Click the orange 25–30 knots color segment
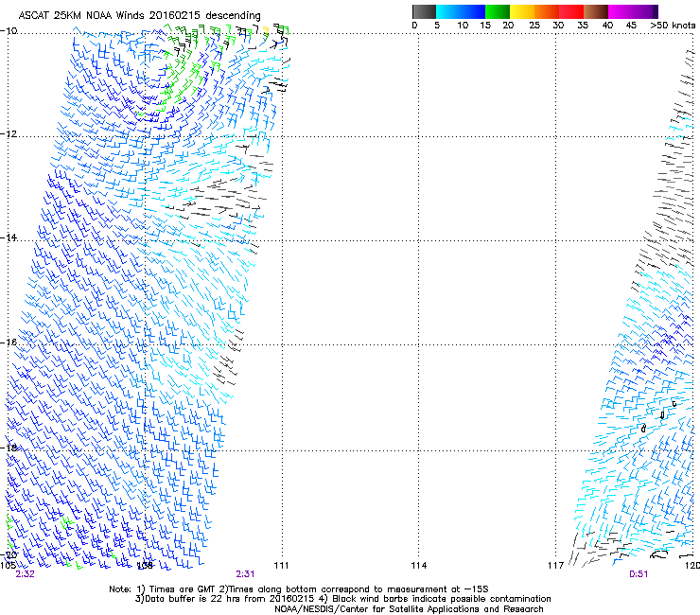The width and height of the screenshot is (700, 615). [x=547, y=11]
